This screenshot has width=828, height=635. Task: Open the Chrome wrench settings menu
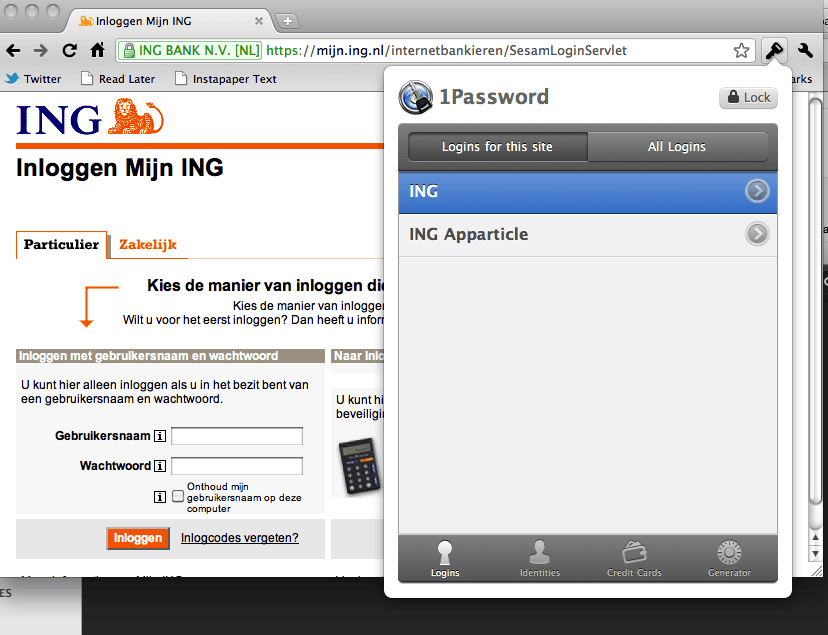pos(805,51)
